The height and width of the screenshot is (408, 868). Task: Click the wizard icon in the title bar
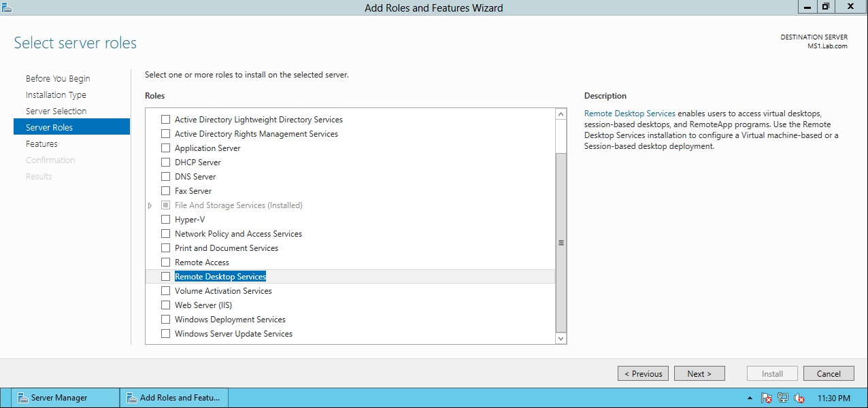tap(7, 7)
